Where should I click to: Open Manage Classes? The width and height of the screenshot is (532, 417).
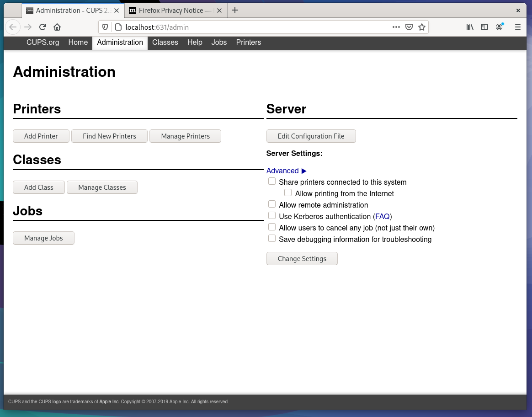click(x=102, y=187)
